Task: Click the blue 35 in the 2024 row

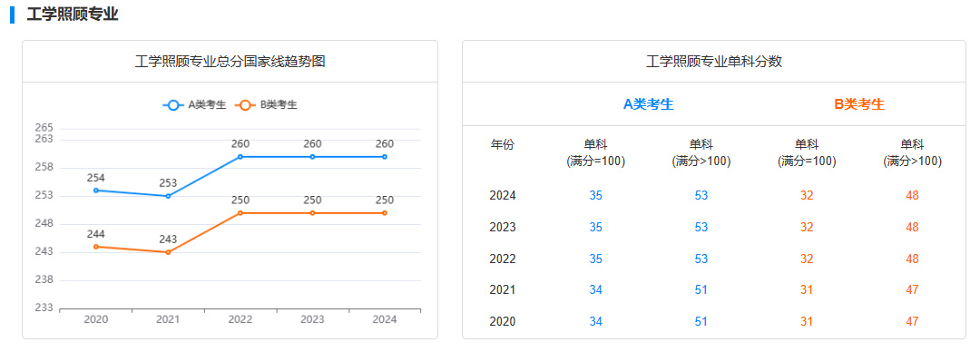Action: click(x=596, y=196)
